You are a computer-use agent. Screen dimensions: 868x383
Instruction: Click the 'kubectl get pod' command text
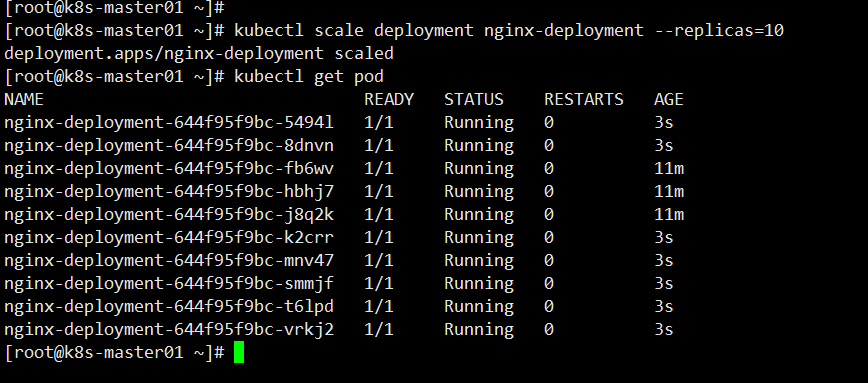308,76
